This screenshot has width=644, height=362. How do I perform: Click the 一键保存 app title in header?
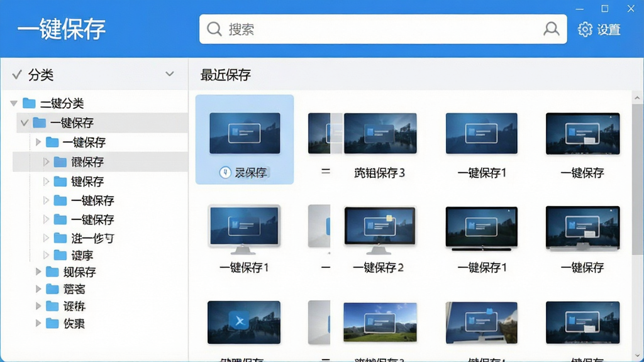(62, 30)
